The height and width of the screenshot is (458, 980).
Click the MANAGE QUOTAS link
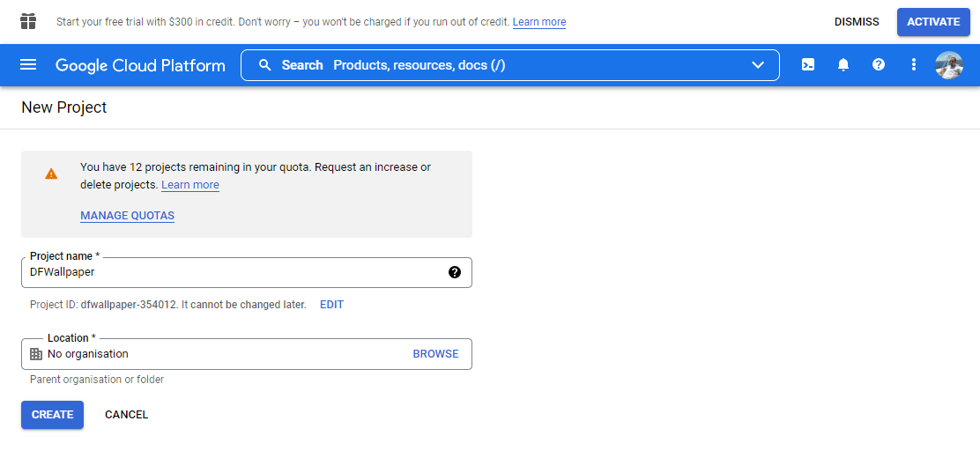(x=127, y=216)
